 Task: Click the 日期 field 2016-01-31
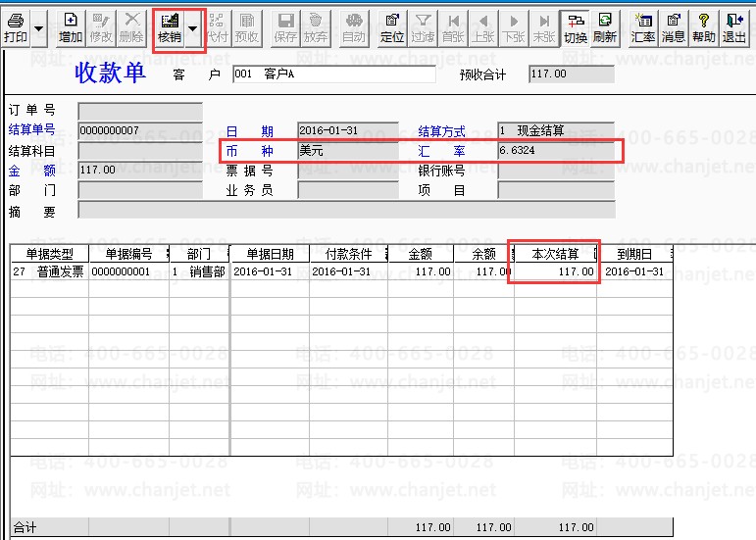tap(348, 130)
